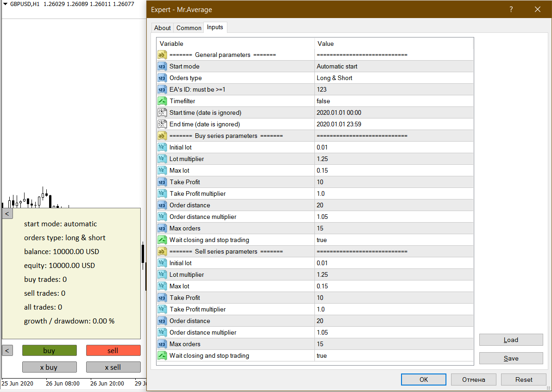
Task: Click the Buy series parameters string icon
Action: pos(162,136)
